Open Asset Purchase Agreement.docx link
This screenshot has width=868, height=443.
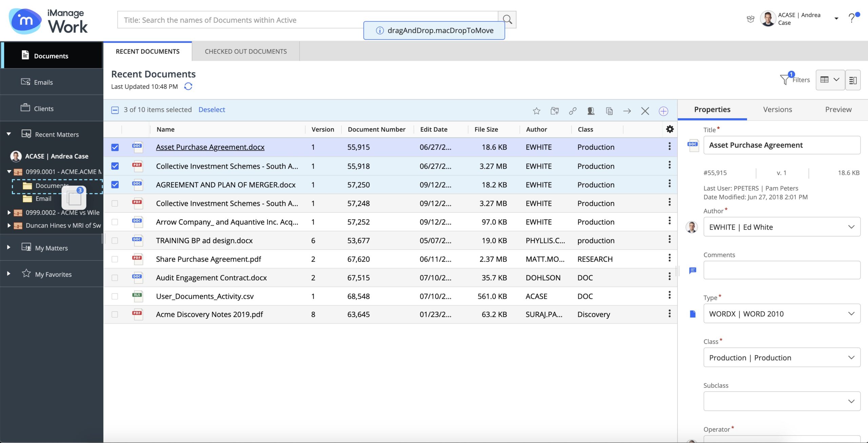[x=210, y=147]
